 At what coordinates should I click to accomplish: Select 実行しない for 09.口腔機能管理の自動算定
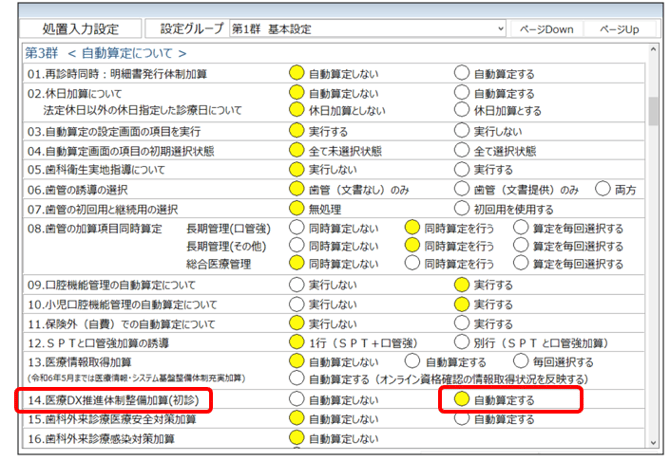296,285
